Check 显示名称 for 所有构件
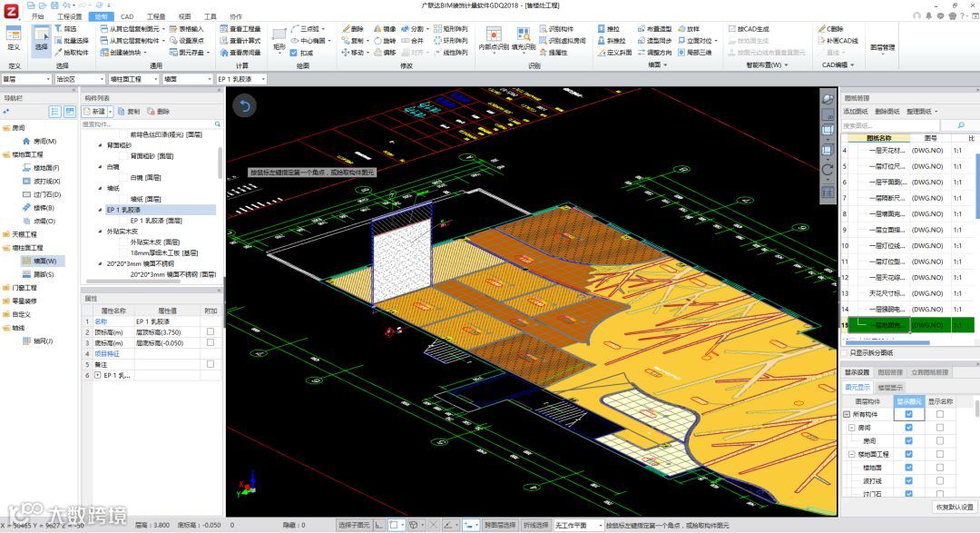The width and height of the screenshot is (980, 533). coord(940,414)
